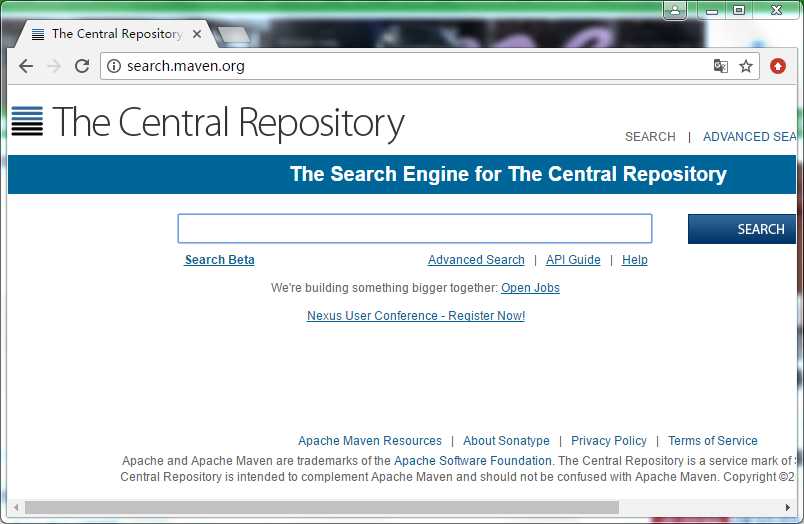The height and width of the screenshot is (524, 804).
Task: Close the browser window
Action: pos(777,10)
